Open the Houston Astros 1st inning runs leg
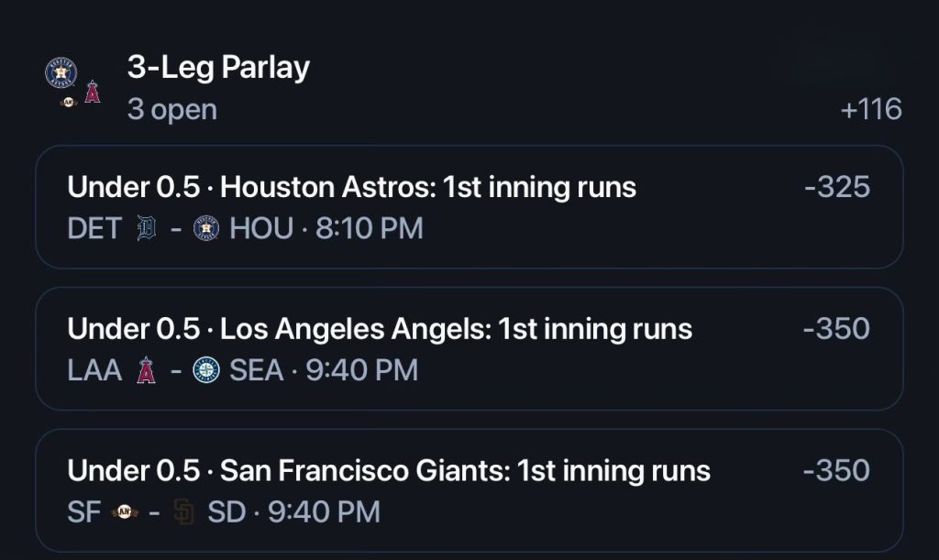The image size is (939, 560). [469, 207]
